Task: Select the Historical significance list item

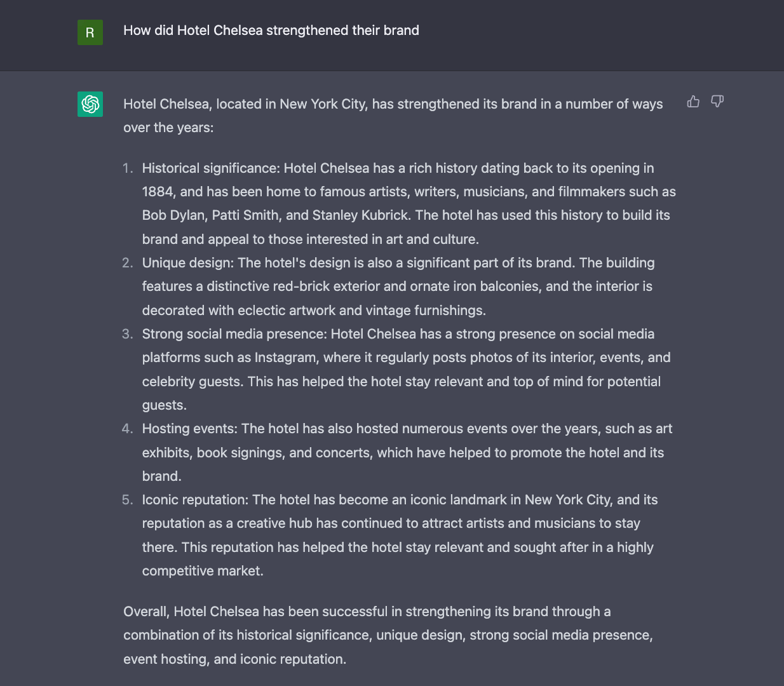Action: (409, 204)
